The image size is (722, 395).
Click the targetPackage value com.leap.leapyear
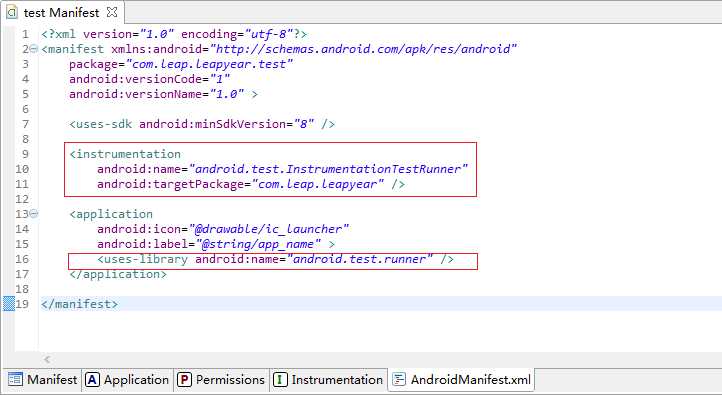coord(318,184)
